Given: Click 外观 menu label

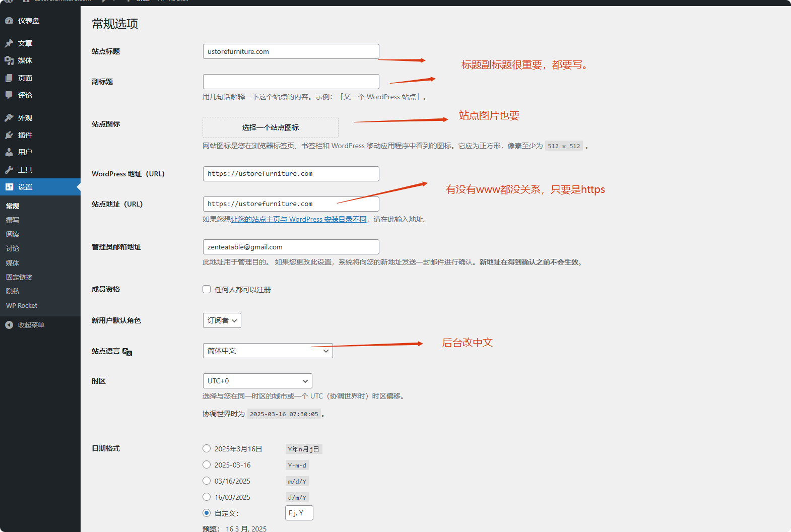Looking at the screenshot, I should tap(25, 118).
